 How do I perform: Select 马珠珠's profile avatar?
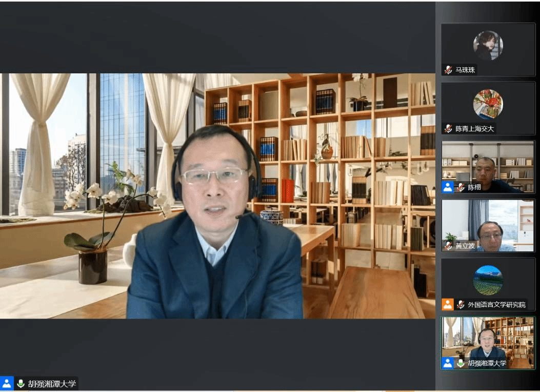coord(488,46)
